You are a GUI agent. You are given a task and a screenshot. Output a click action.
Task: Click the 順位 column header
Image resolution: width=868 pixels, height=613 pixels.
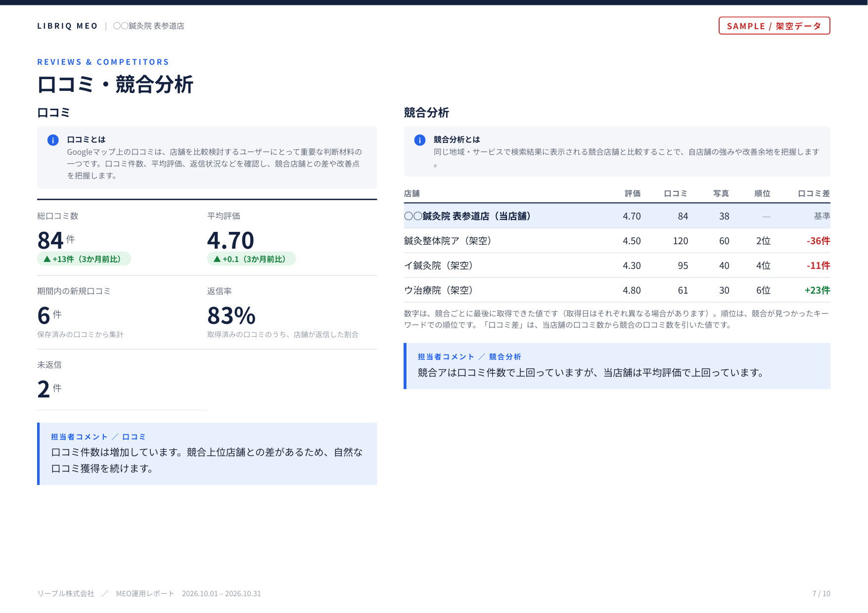tap(762, 193)
